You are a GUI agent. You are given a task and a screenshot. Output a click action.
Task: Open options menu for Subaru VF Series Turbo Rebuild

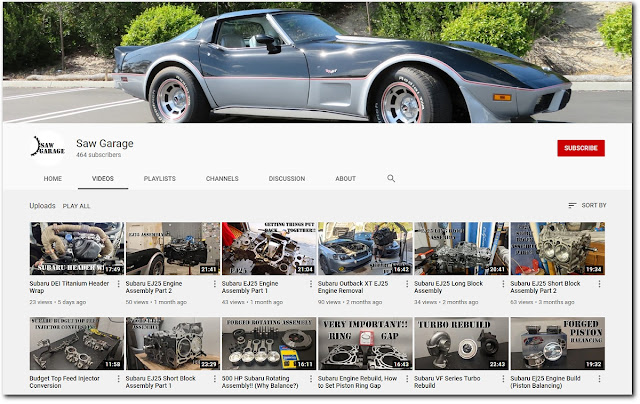pyautogui.click(x=503, y=379)
